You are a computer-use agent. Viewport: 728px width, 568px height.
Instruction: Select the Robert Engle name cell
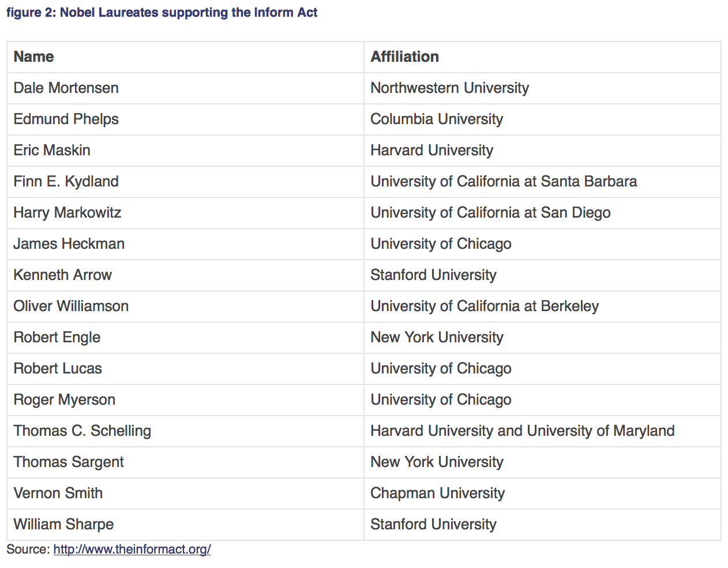[57, 337]
